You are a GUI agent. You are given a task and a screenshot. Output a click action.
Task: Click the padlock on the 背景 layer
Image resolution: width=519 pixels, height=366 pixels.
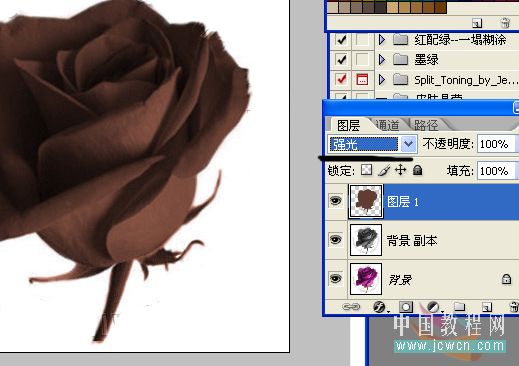click(506, 279)
